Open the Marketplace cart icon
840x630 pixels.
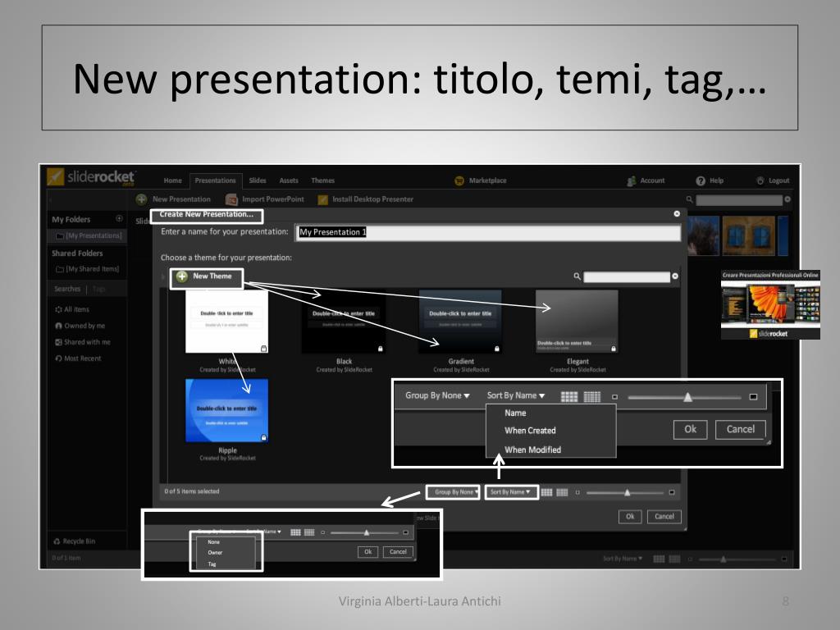click(459, 181)
